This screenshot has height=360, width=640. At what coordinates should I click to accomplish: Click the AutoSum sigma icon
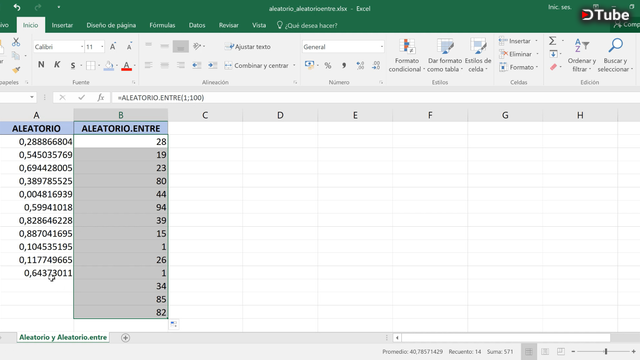(553, 41)
